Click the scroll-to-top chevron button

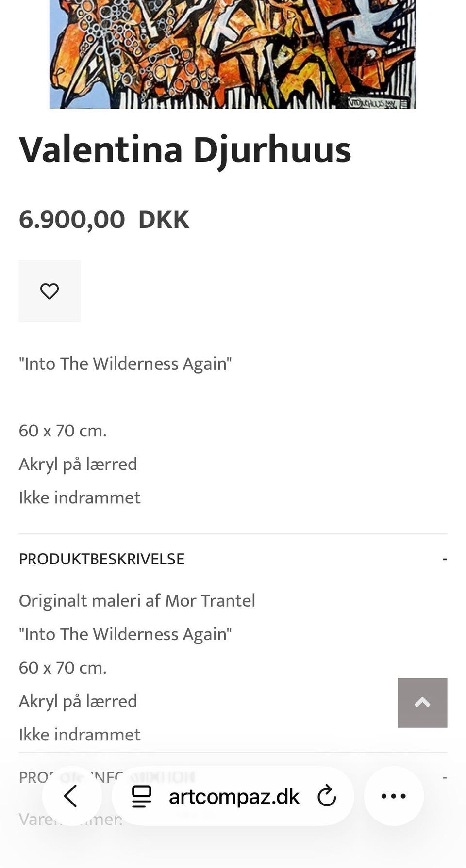pos(422,703)
